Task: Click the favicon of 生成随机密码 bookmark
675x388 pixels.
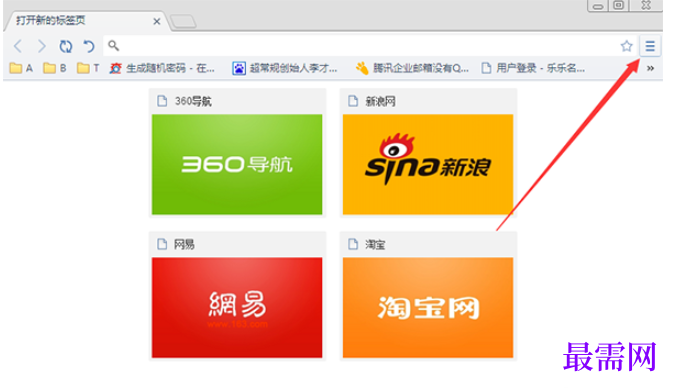Action: click(x=115, y=68)
